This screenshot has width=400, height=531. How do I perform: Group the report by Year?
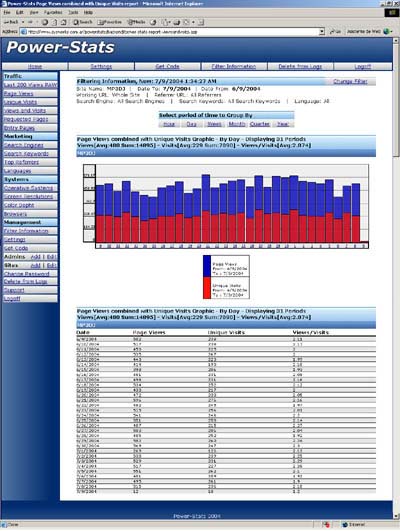[x=282, y=124]
